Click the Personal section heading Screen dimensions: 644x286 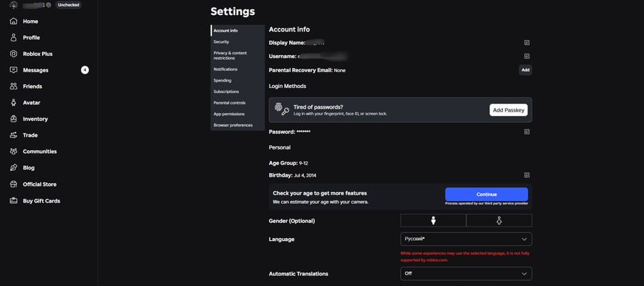click(280, 147)
